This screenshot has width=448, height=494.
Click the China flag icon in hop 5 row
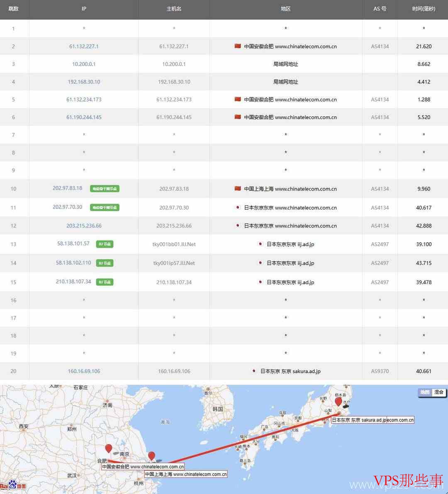point(238,99)
